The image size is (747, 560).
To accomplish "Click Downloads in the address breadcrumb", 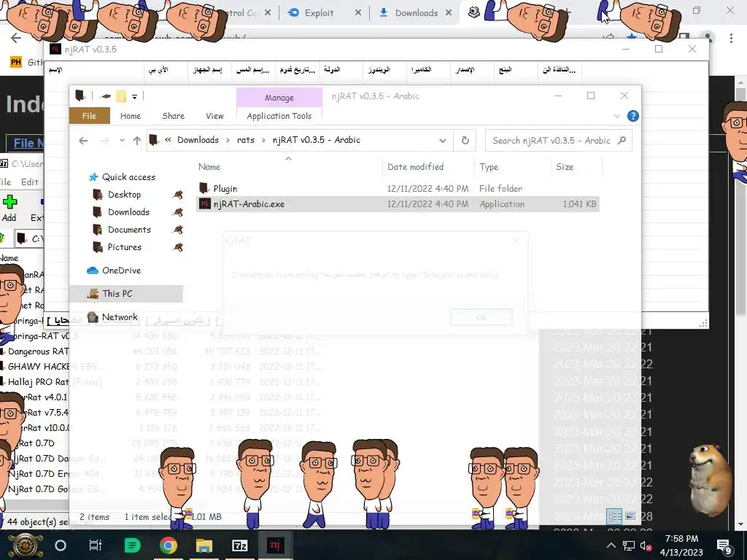I will tap(198, 140).
